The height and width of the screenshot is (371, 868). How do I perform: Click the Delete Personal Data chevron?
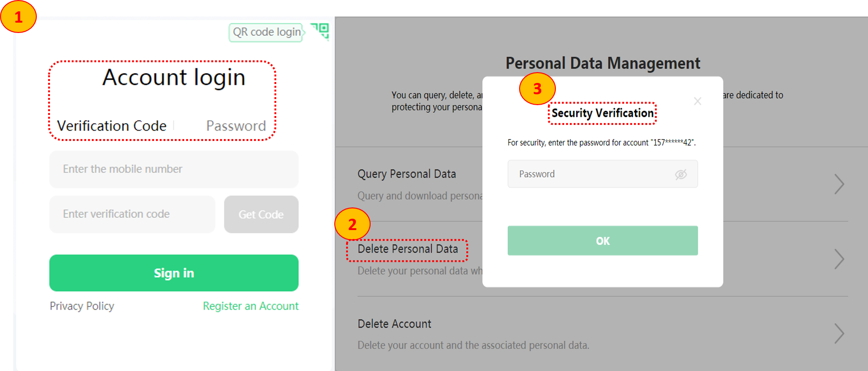pyautogui.click(x=839, y=259)
